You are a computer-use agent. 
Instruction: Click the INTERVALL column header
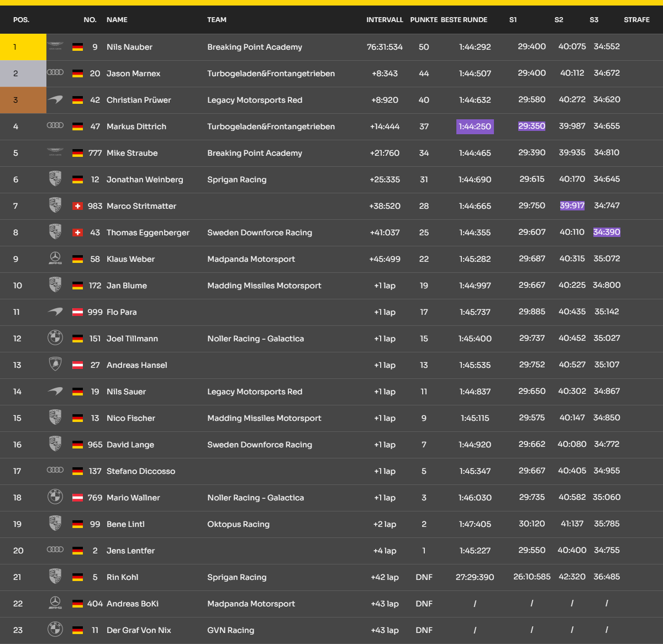[385, 20]
